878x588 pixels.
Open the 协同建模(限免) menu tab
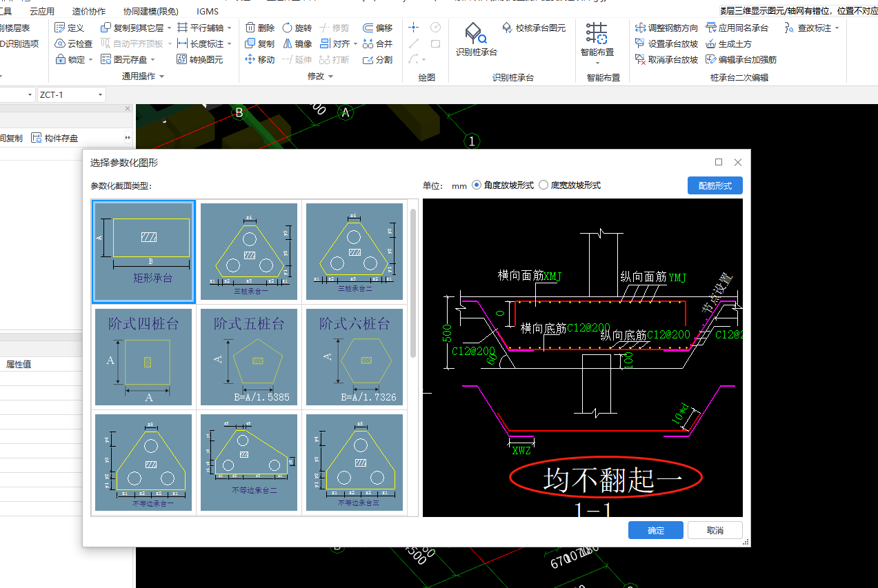coord(150,11)
